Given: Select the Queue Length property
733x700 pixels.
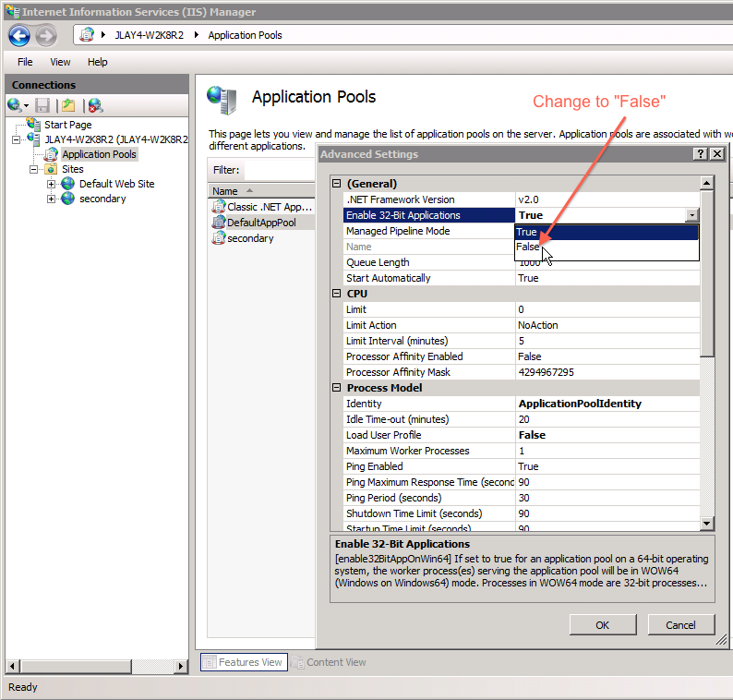Looking at the screenshot, I should [429, 262].
